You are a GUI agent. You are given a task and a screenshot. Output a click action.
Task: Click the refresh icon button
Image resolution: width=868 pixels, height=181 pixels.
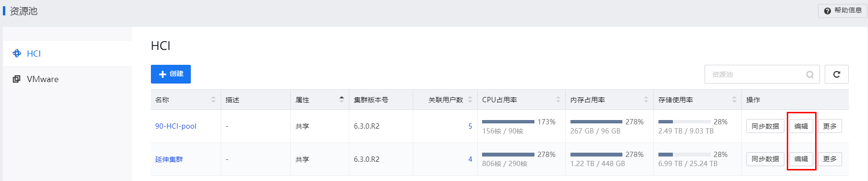click(836, 74)
